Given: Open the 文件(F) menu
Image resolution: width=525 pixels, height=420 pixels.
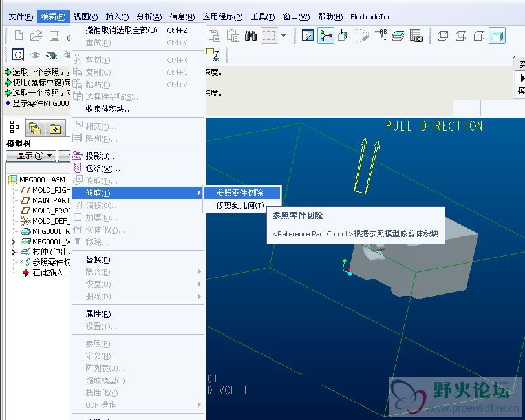Looking at the screenshot, I should pyautogui.click(x=21, y=17).
